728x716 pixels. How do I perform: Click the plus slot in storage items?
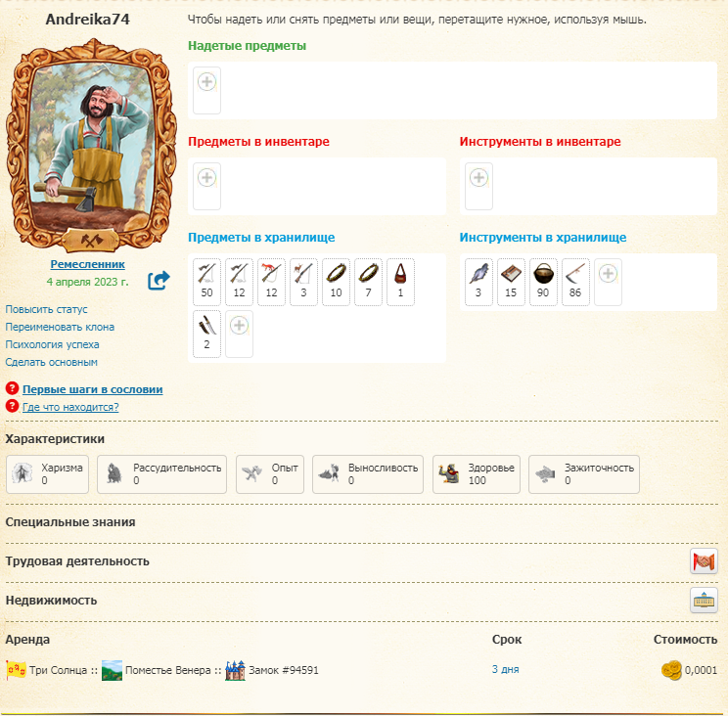click(x=239, y=334)
